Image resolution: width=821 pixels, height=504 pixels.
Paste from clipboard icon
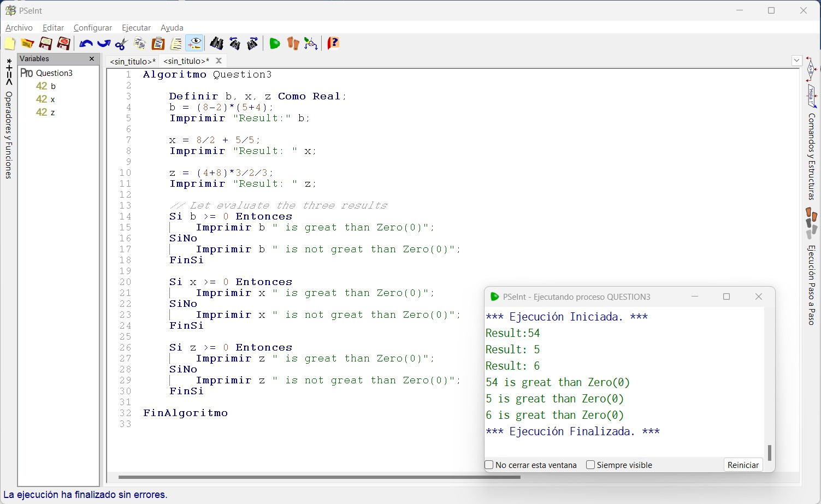point(158,44)
